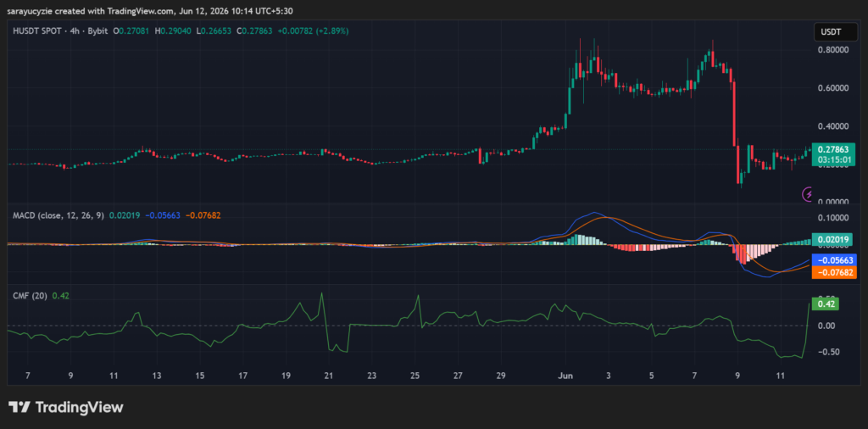This screenshot has height=429, width=868.
Task: Open the USDT currency selector
Action: click(x=835, y=32)
